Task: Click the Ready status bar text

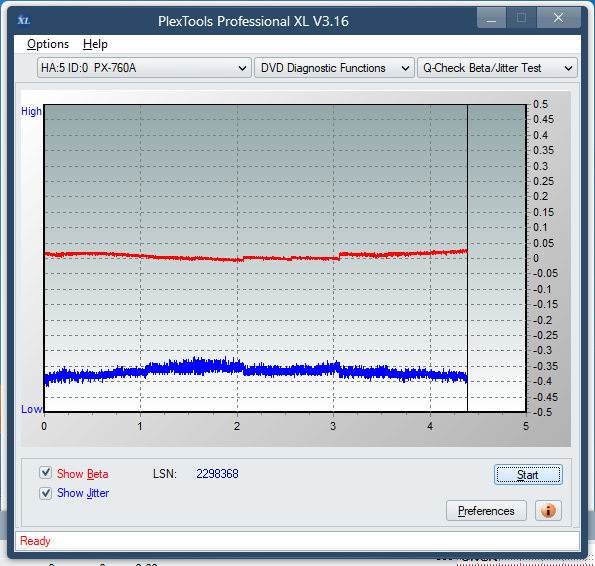Action: 35,541
